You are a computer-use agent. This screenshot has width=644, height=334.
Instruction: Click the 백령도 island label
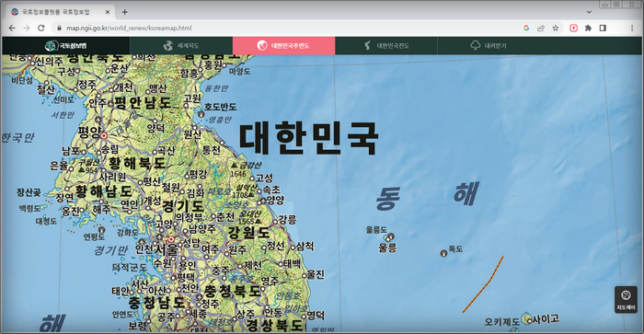[x=30, y=209]
